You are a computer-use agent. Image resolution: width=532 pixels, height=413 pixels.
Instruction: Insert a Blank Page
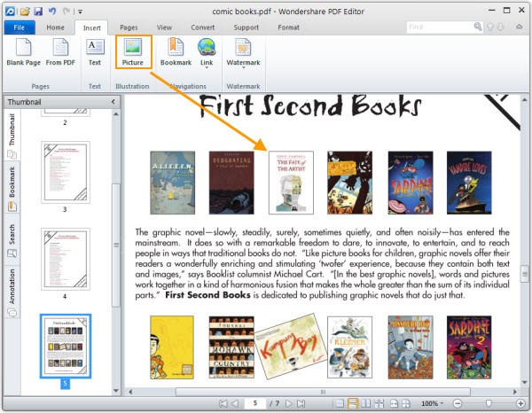pyautogui.click(x=22, y=52)
